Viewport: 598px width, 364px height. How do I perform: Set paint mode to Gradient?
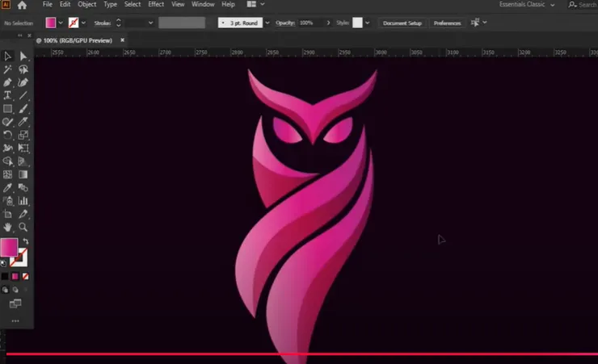(15, 276)
